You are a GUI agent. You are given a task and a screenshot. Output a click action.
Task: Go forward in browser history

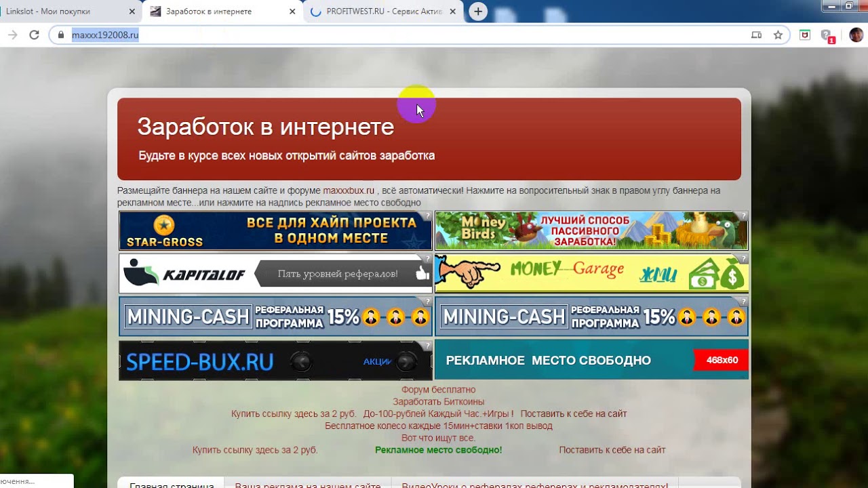coord(13,35)
